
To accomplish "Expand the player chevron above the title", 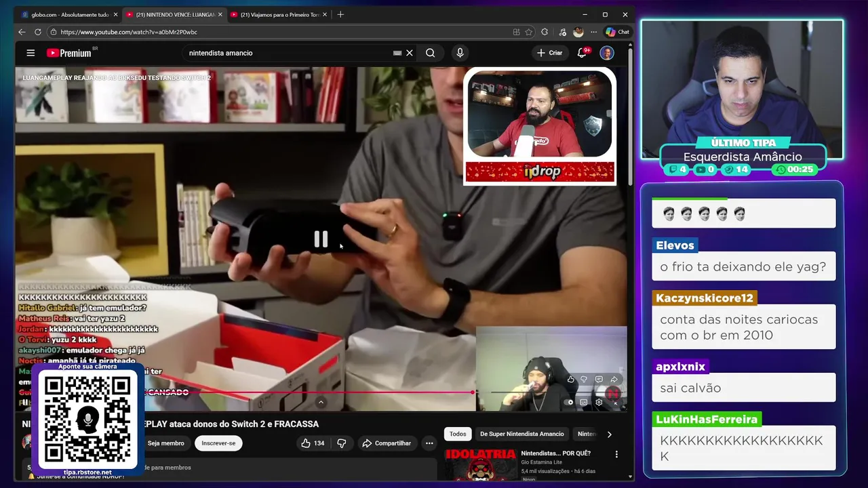I will (x=321, y=402).
